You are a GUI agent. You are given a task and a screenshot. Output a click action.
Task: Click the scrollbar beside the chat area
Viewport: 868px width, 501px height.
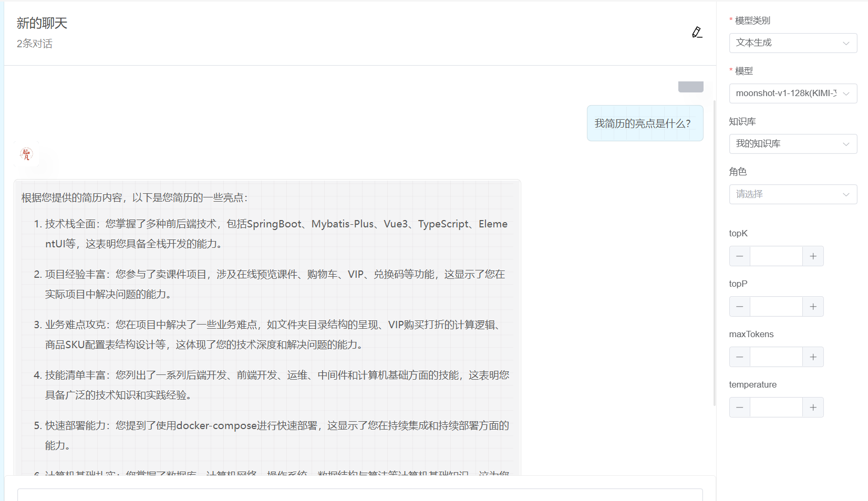click(715, 236)
